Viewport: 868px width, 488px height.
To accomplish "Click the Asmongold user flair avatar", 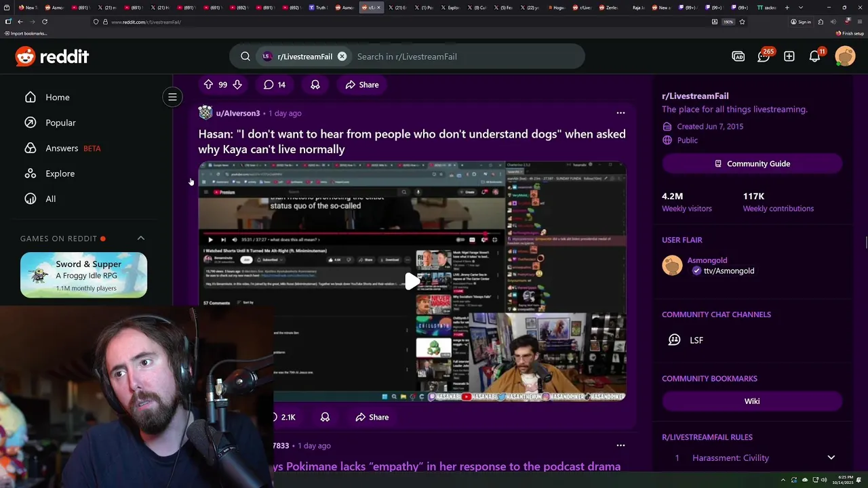I will 672,265.
